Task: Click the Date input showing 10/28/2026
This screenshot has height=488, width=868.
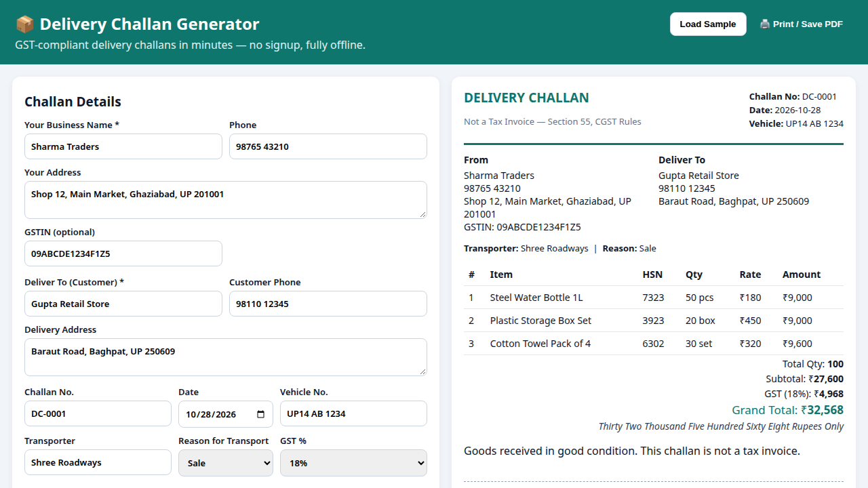Action: point(226,414)
